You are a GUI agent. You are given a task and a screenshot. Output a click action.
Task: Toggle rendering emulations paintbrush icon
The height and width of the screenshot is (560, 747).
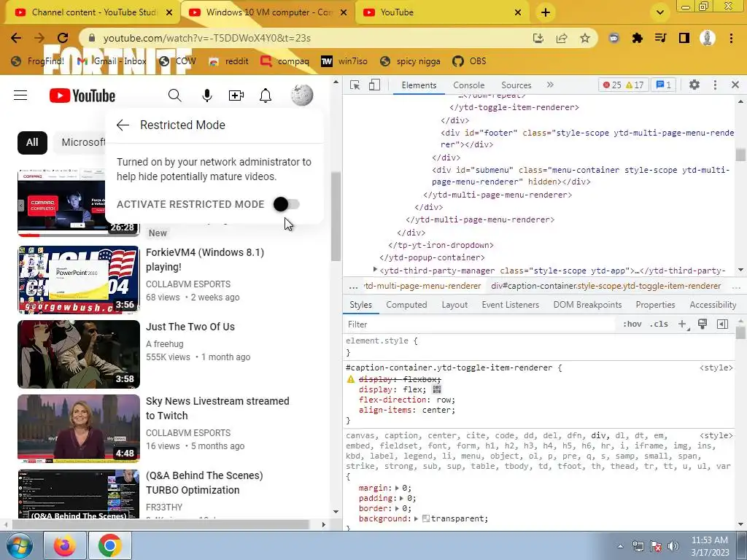703,324
